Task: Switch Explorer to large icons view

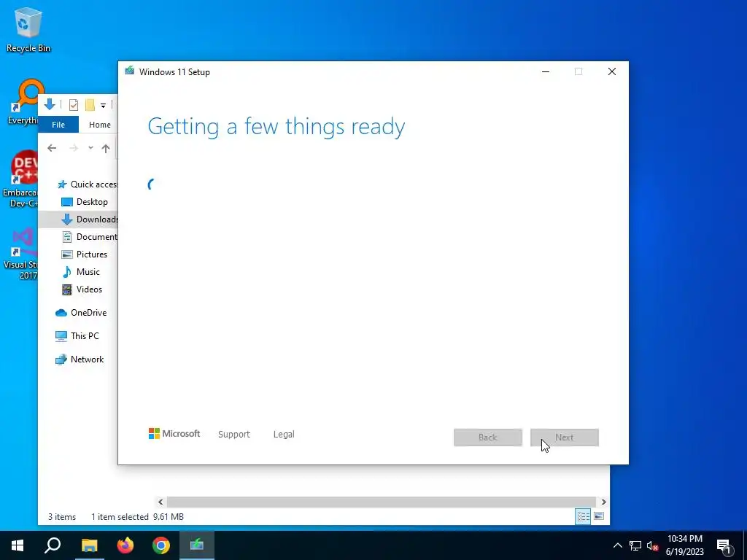Action: click(600, 517)
